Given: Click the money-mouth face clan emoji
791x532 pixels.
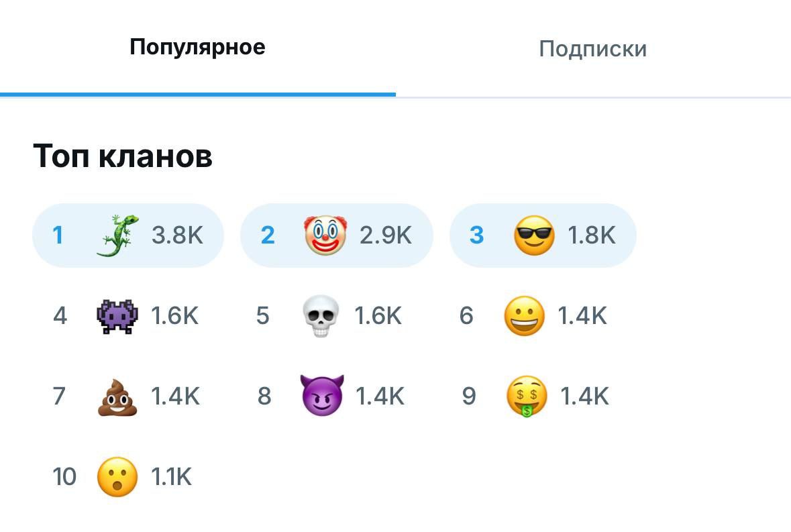Looking at the screenshot, I should click(x=527, y=396).
